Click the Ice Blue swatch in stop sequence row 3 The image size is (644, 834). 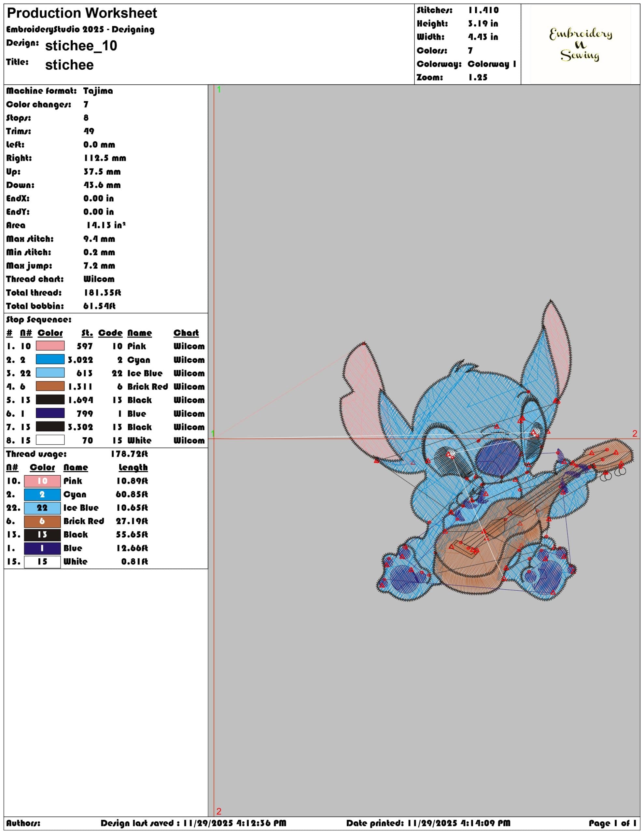coord(50,373)
